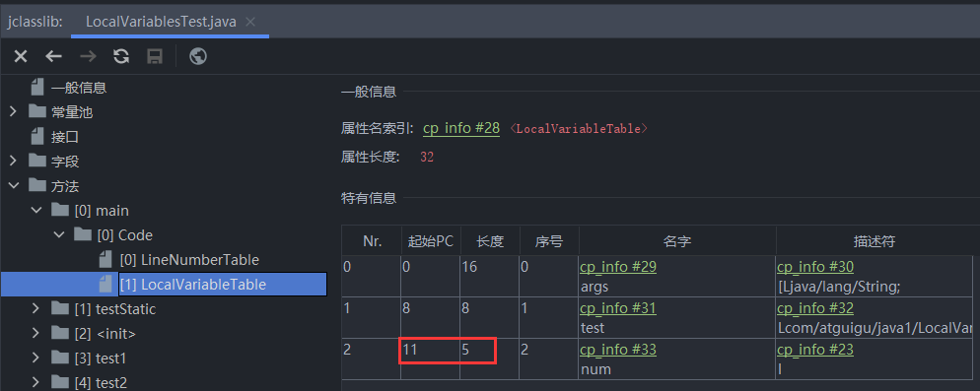Select the 常量池 tree node
The height and width of the screenshot is (391, 980).
[x=71, y=112]
